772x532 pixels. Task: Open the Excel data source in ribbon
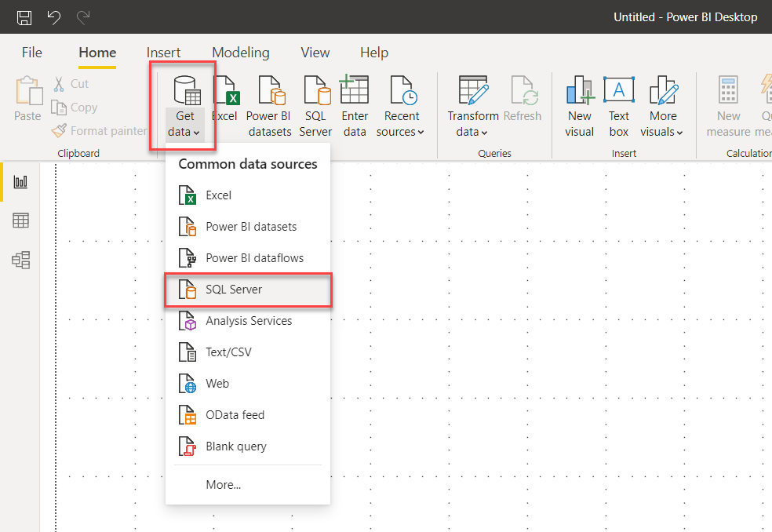pyautogui.click(x=224, y=106)
